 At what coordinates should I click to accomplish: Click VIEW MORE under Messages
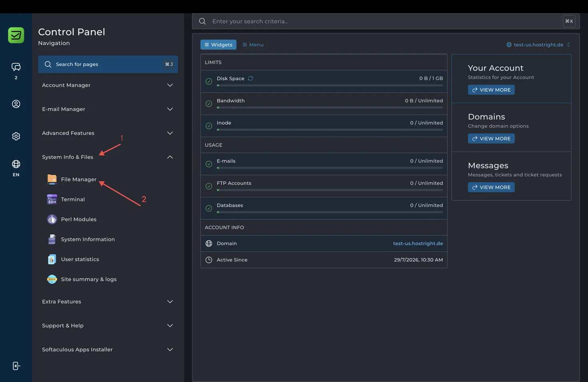tap(491, 187)
